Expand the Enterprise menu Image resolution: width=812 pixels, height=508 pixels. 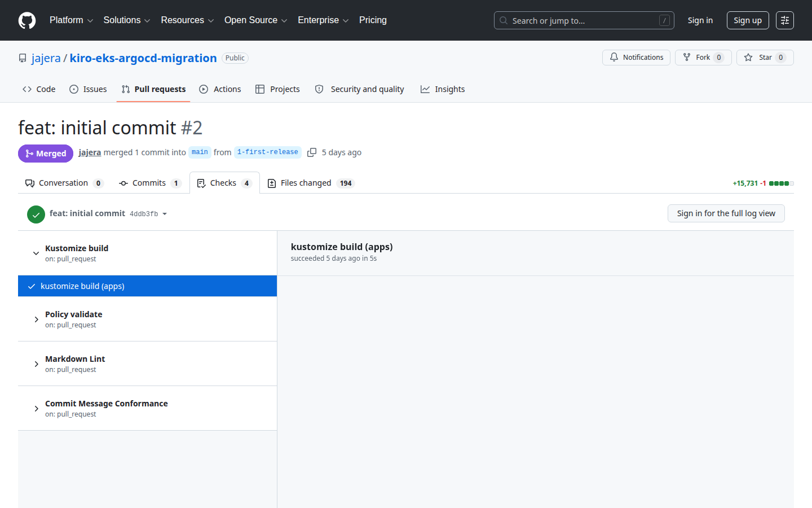323,20
